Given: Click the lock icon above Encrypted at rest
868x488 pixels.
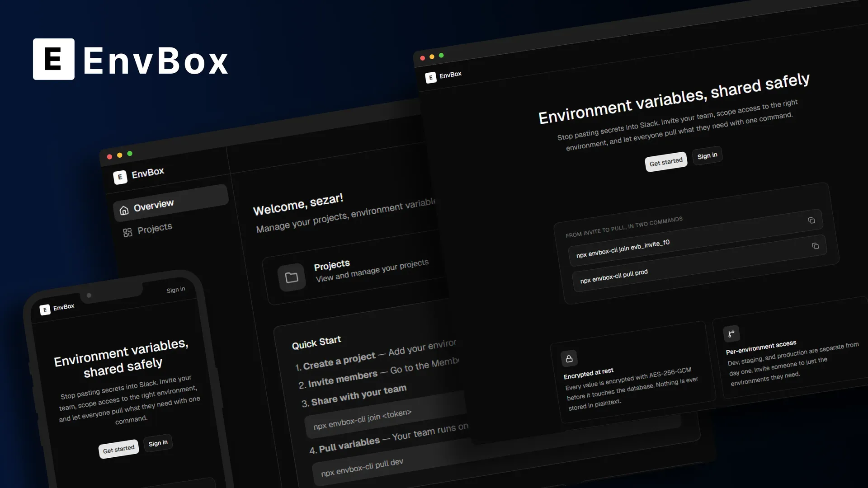Looking at the screenshot, I should click(x=569, y=358).
